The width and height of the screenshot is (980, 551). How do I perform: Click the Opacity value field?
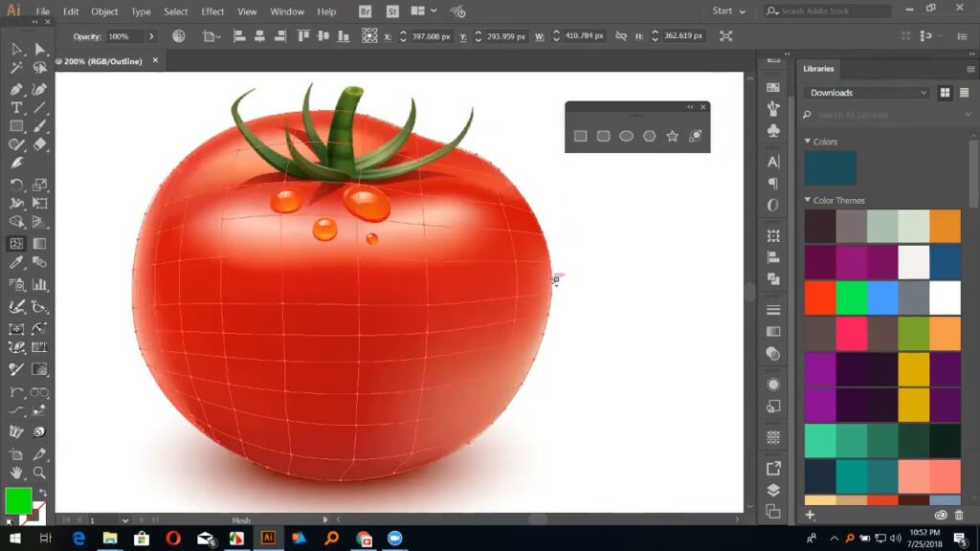(123, 36)
